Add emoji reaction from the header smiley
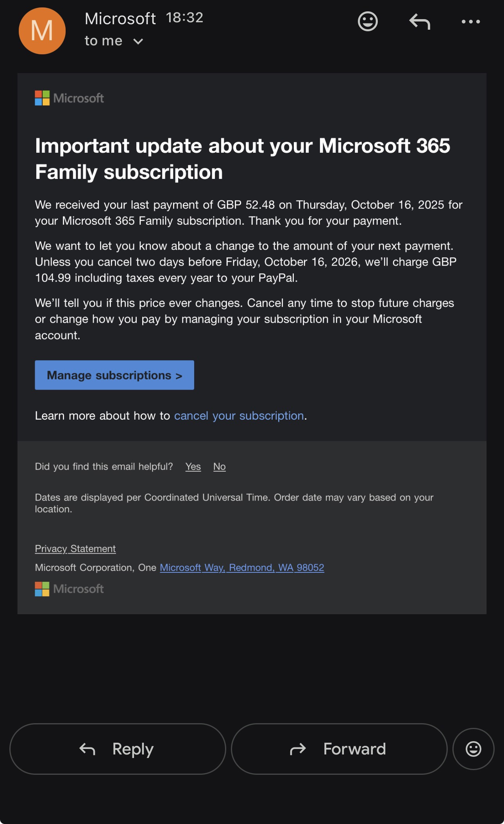Image resolution: width=504 pixels, height=824 pixels. (x=368, y=21)
